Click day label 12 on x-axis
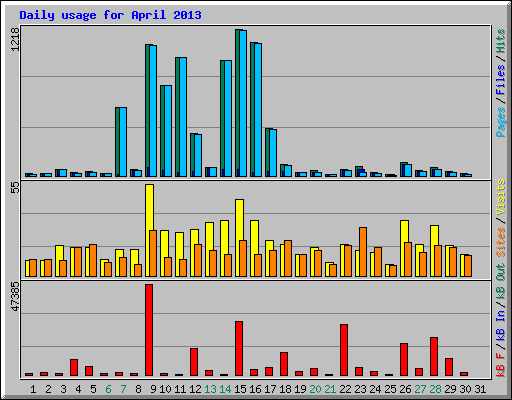512x400 pixels. (x=195, y=389)
